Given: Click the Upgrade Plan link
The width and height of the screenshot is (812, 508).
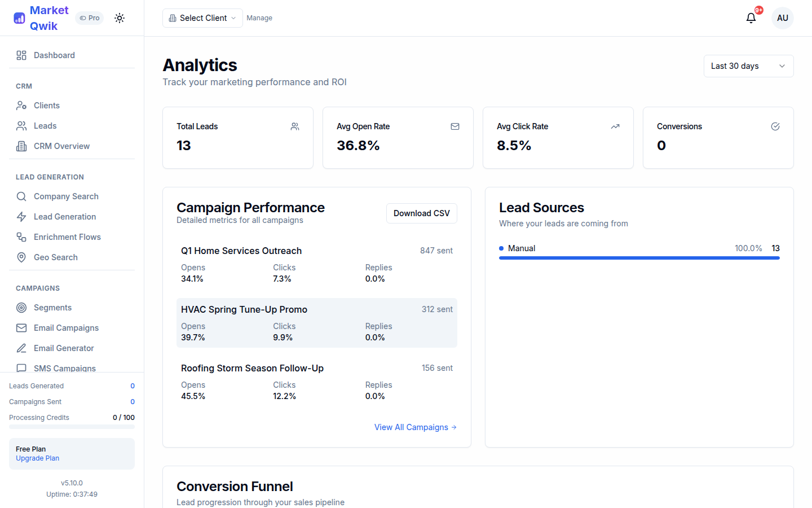Looking at the screenshot, I should (x=37, y=458).
